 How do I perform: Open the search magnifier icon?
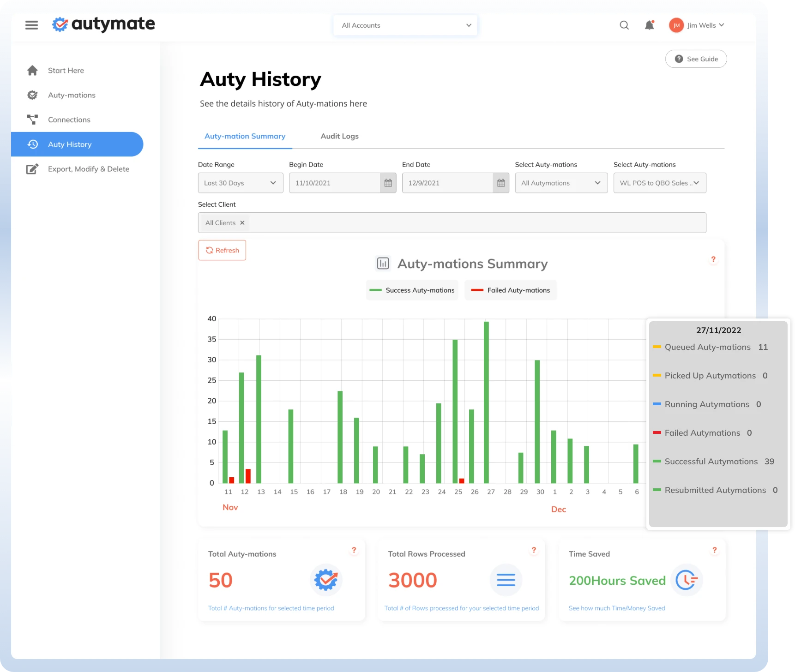tap(624, 25)
